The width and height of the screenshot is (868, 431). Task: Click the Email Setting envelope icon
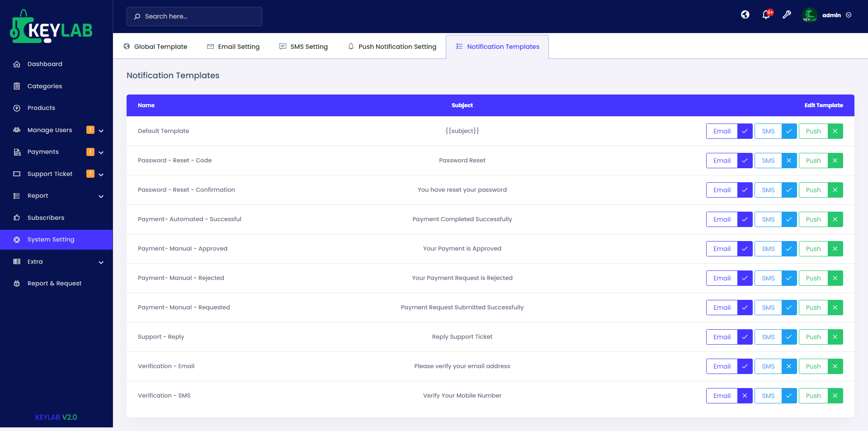[210, 47]
